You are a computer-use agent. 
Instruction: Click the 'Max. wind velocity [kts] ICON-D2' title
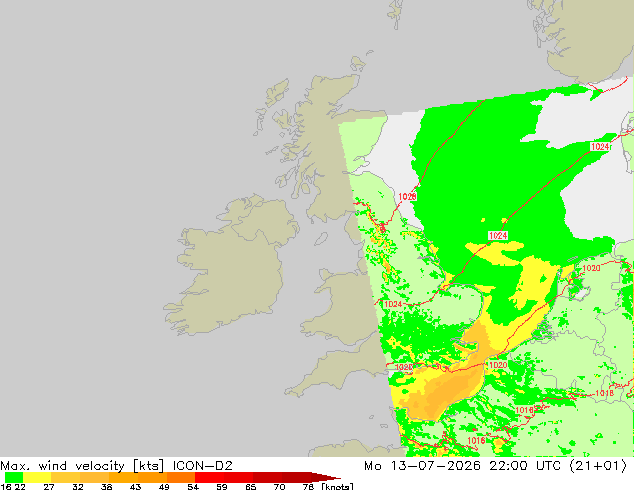tap(116, 466)
